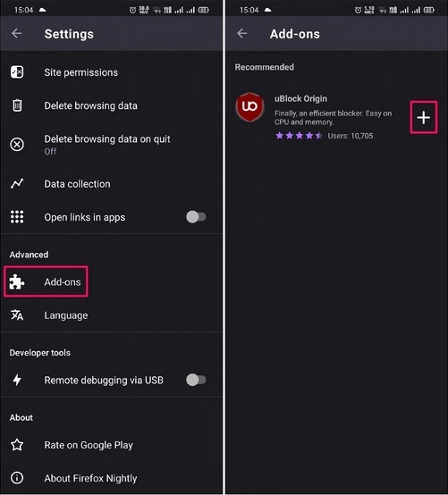This screenshot has width=448, height=495.
Task: Open Data collection settings
Action: point(111,184)
